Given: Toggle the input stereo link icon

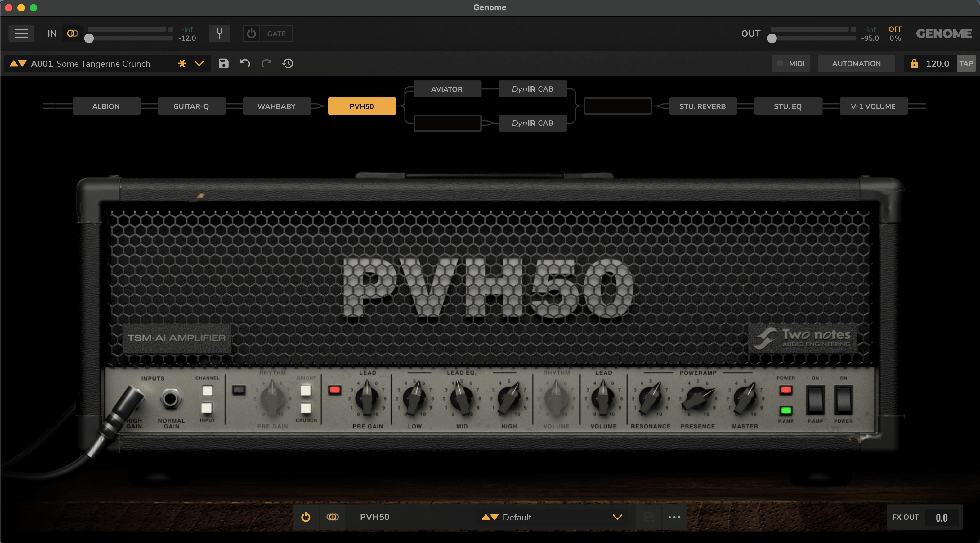Looking at the screenshot, I should [72, 34].
